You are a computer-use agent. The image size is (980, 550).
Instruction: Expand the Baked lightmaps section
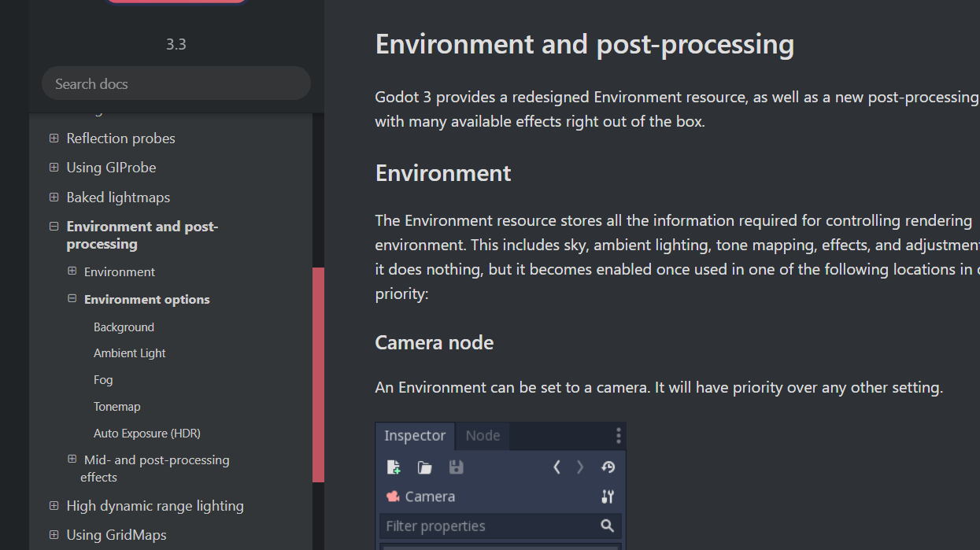[54, 197]
